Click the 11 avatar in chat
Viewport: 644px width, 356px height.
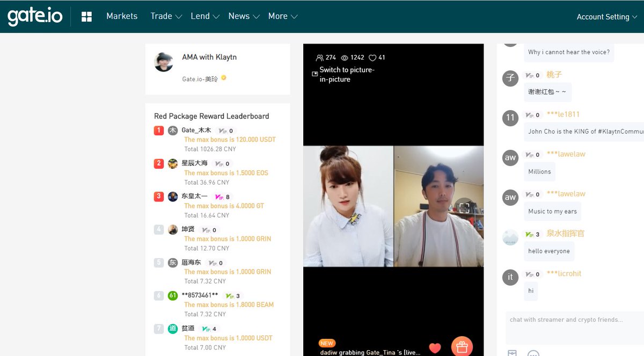510,118
